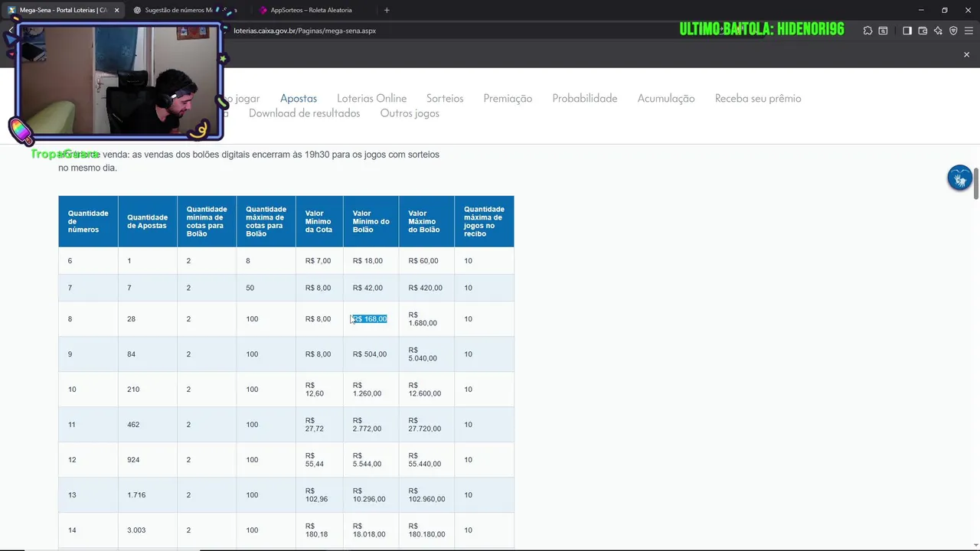Click the 'Quantidade de Apostas' column header
Viewport: 980px width, 551px height.
[x=148, y=221]
